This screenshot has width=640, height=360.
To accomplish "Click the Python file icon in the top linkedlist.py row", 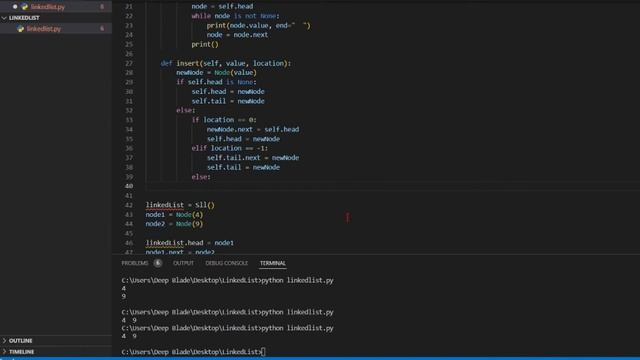I will click(x=24, y=7).
